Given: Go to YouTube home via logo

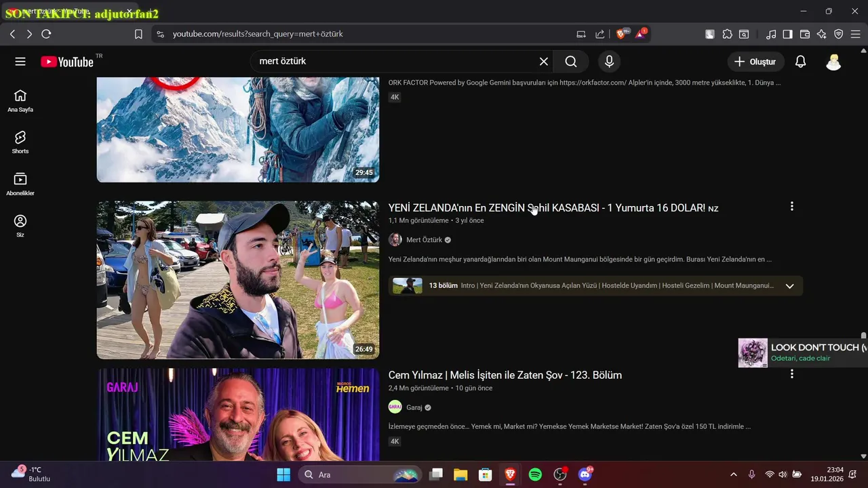Looking at the screenshot, I should [x=67, y=62].
